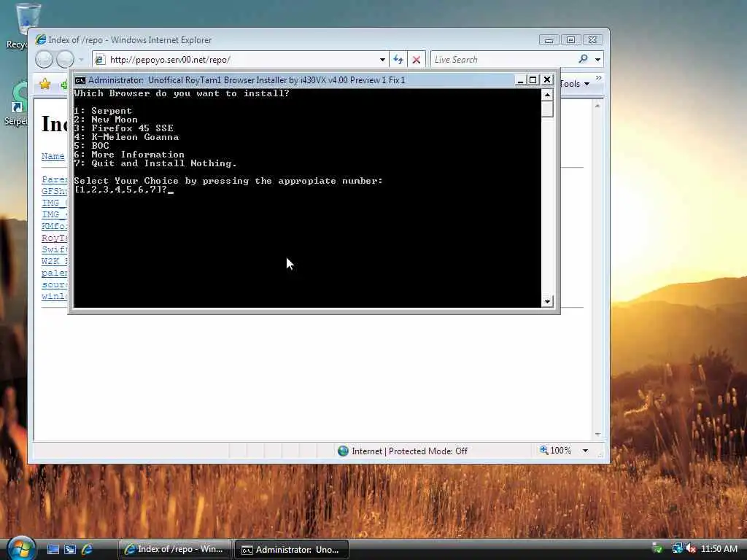Maximize the Administrator command prompt window
Screen dimensions: 747x560
(x=533, y=80)
